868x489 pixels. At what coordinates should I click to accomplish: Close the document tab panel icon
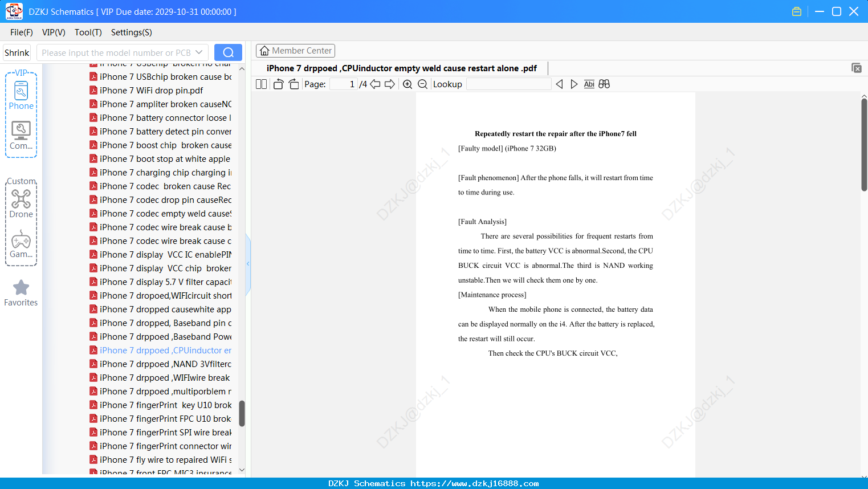coord(857,68)
